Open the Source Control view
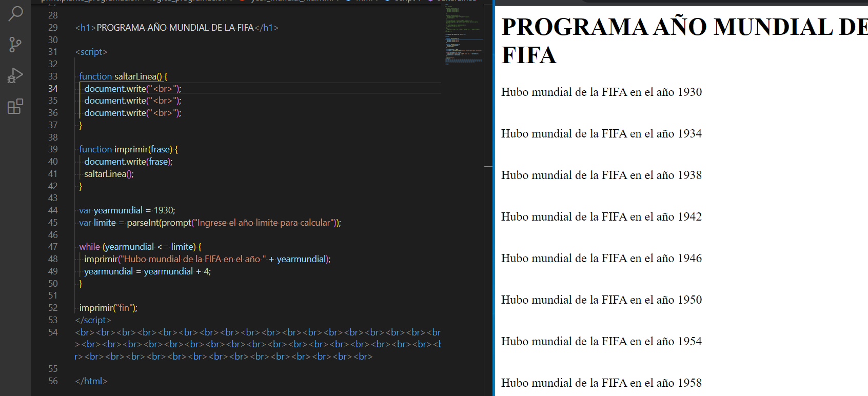This screenshot has height=396, width=868. click(x=15, y=45)
